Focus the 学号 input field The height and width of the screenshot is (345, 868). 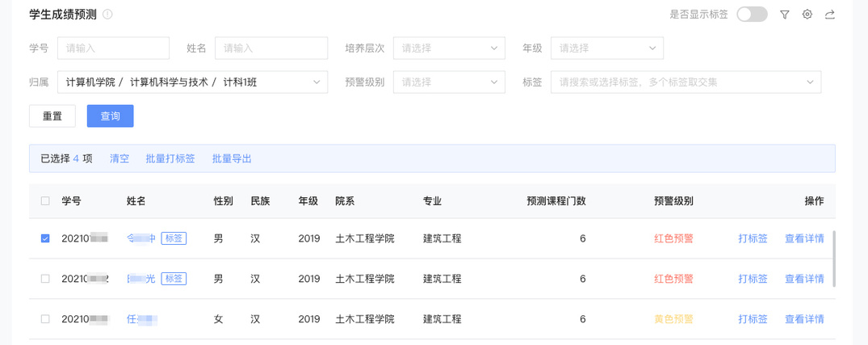[x=113, y=48]
